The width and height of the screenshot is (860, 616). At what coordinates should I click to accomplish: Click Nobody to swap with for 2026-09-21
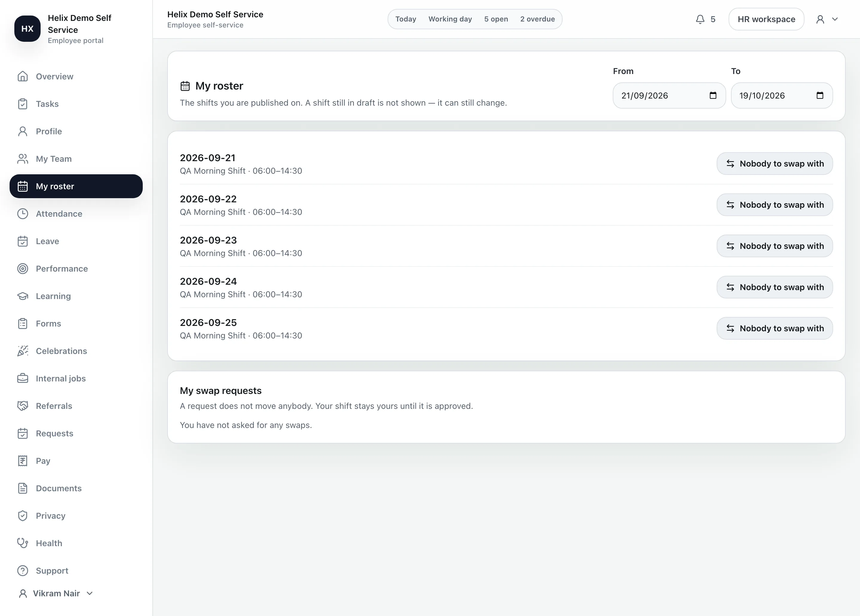coord(775,164)
